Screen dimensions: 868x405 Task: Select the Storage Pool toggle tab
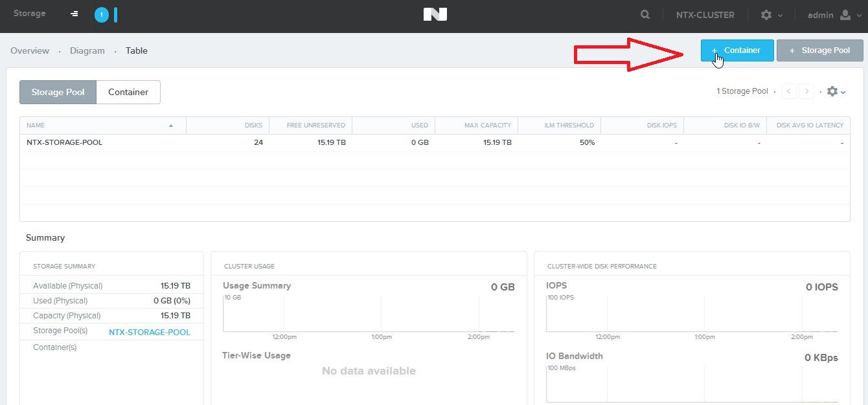tap(58, 92)
